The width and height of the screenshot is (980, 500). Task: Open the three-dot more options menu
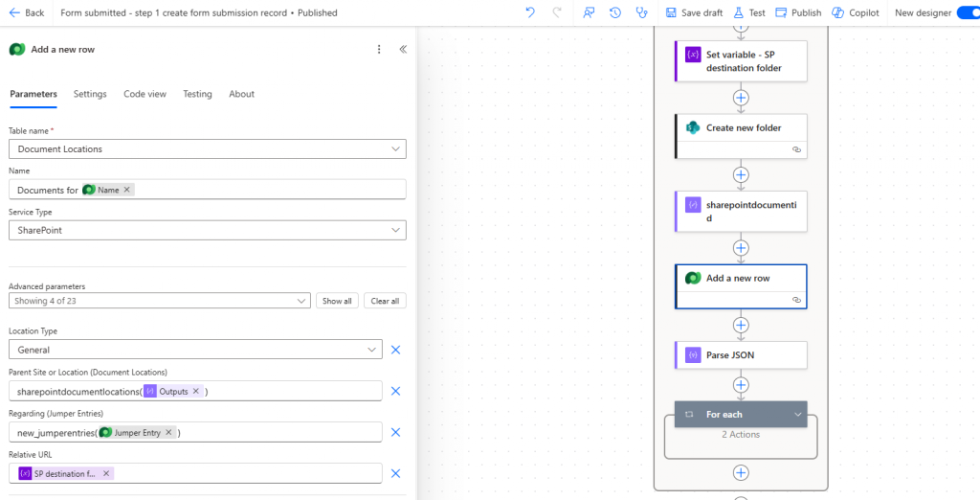[x=379, y=49]
